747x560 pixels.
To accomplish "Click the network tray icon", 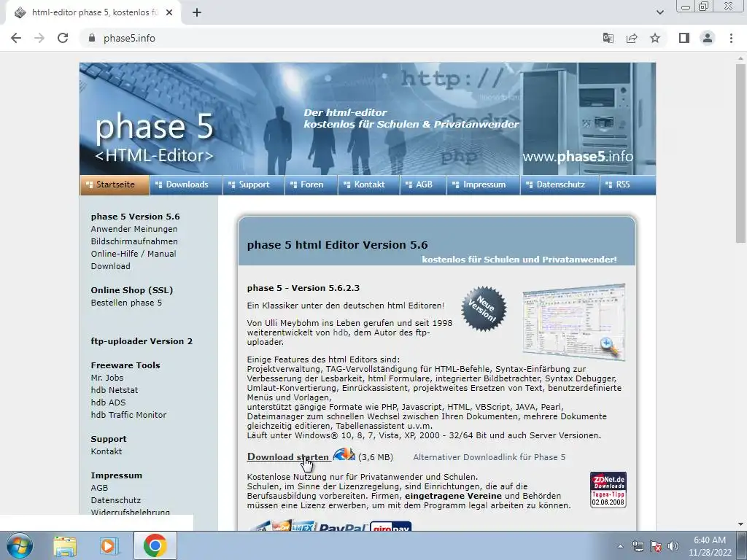I will pyautogui.click(x=638, y=546).
